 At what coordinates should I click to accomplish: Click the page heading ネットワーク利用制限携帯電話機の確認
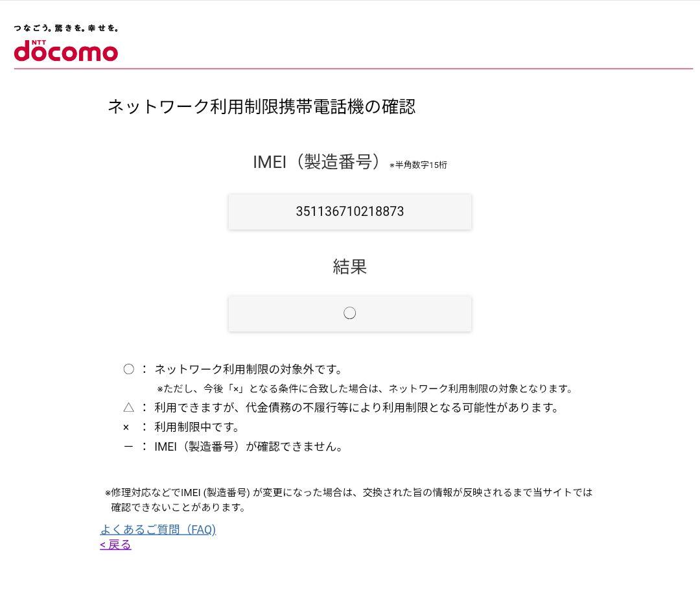[x=262, y=106]
